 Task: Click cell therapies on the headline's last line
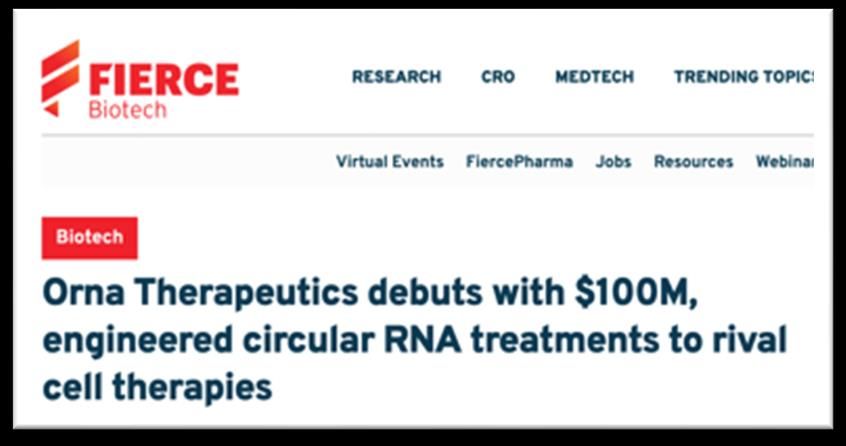[x=157, y=389]
